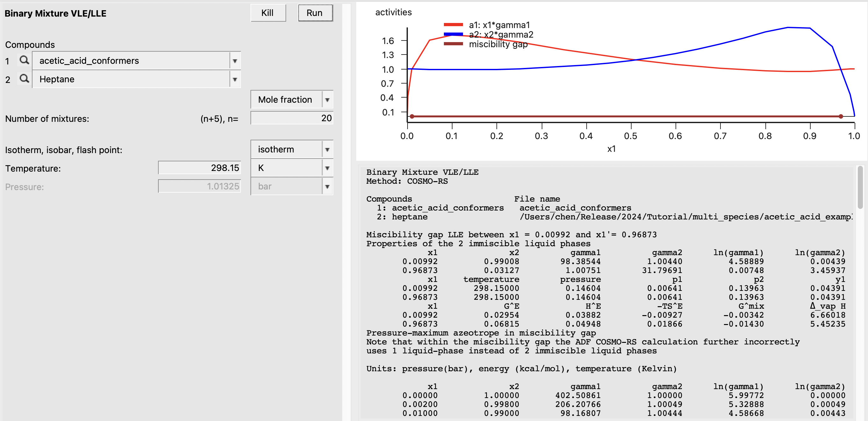Viewport: 868px width, 421px height.
Task: Expand the Mole fraction dropdown
Action: point(327,100)
